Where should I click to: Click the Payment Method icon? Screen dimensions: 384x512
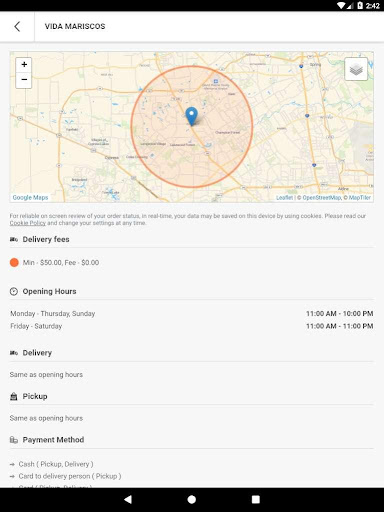point(14,440)
